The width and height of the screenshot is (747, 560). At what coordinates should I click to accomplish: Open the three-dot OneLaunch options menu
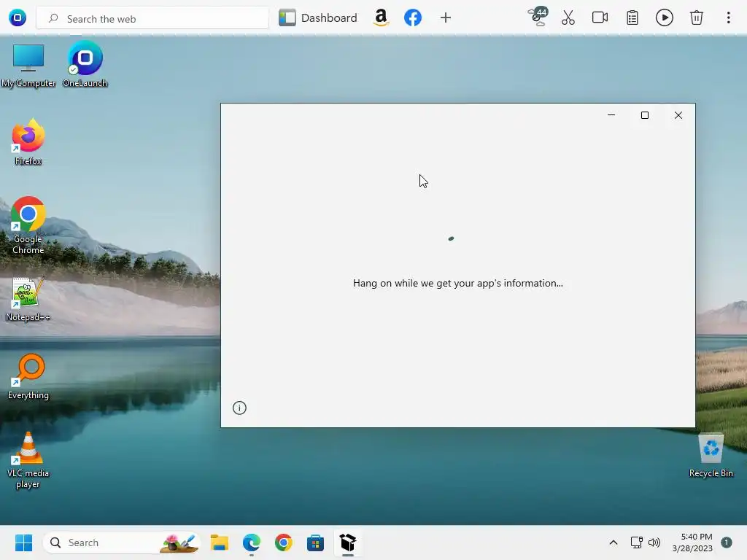click(x=729, y=18)
